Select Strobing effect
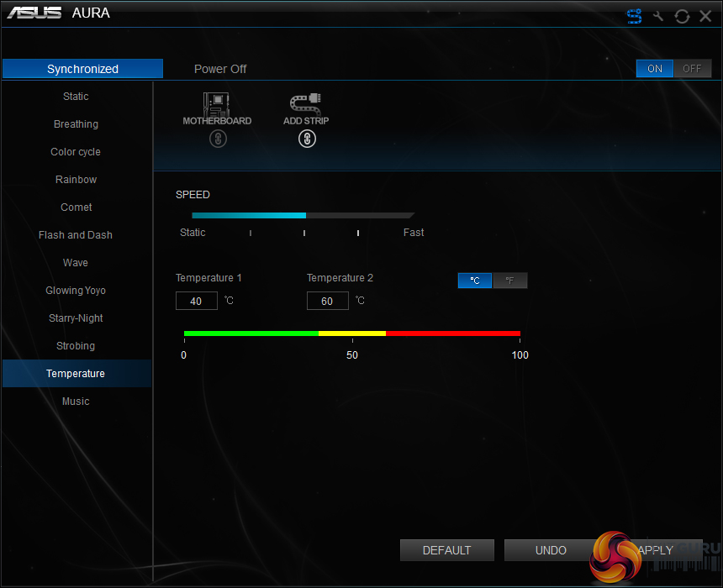Screen dimensions: 723x588 pos(76,345)
